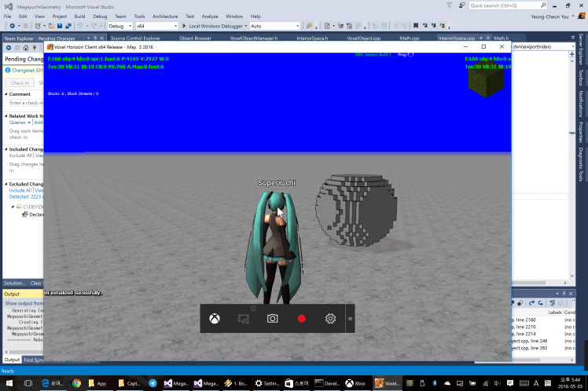Open Windows Start menu
588x391 pixels.
point(9,383)
